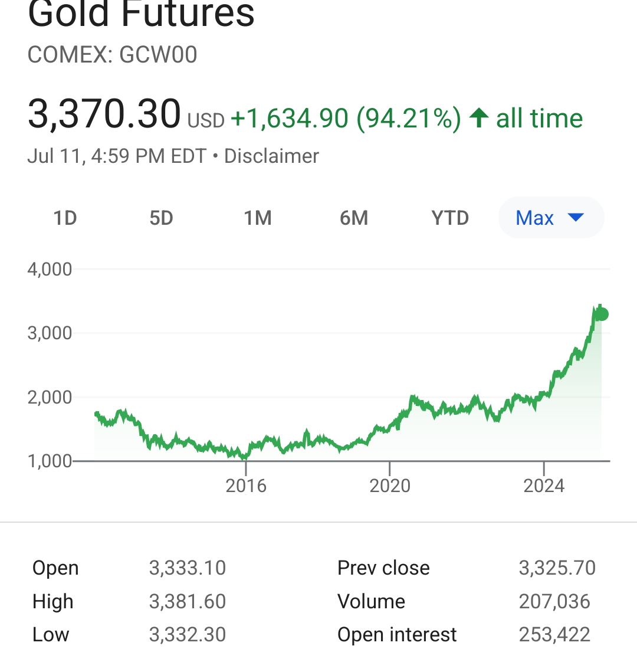Image resolution: width=637 pixels, height=672 pixels.
Task: Click the green up arrow icon
Action: 478,118
